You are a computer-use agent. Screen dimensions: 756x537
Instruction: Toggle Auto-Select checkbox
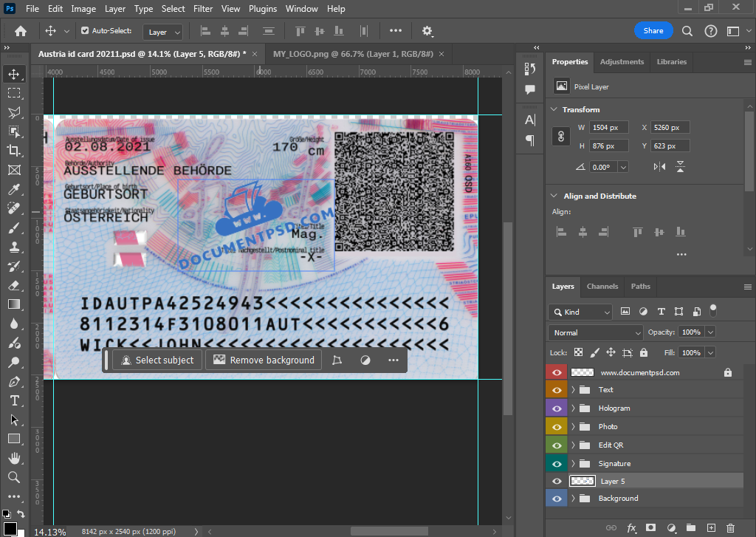(85, 30)
